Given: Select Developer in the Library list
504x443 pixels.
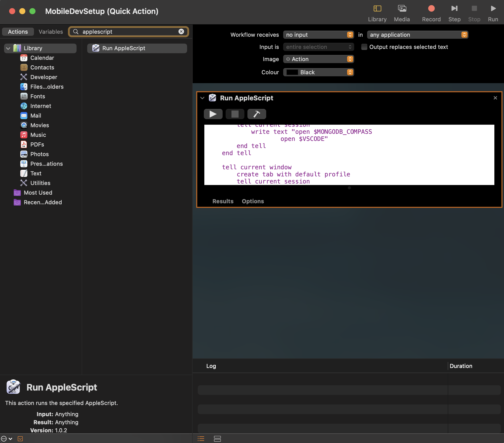Looking at the screenshot, I should point(44,77).
